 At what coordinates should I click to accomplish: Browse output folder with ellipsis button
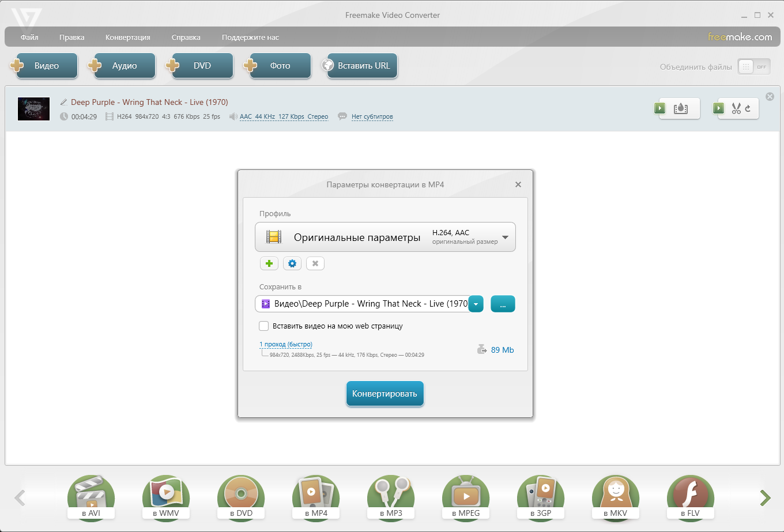503,304
